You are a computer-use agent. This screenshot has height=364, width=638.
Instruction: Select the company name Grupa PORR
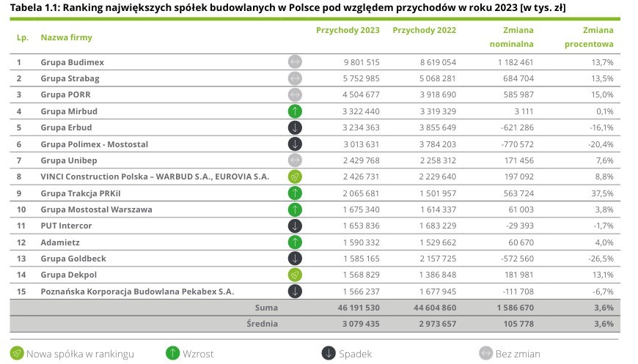click(65, 94)
